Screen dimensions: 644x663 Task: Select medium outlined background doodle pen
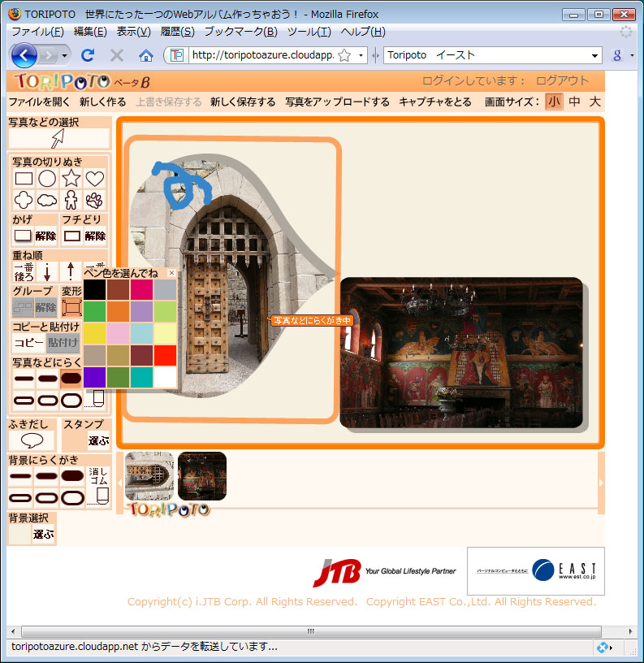[46, 498]
